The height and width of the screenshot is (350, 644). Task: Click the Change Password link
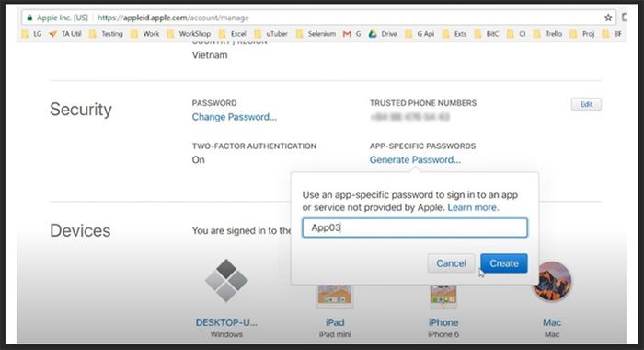coord(234,117)
